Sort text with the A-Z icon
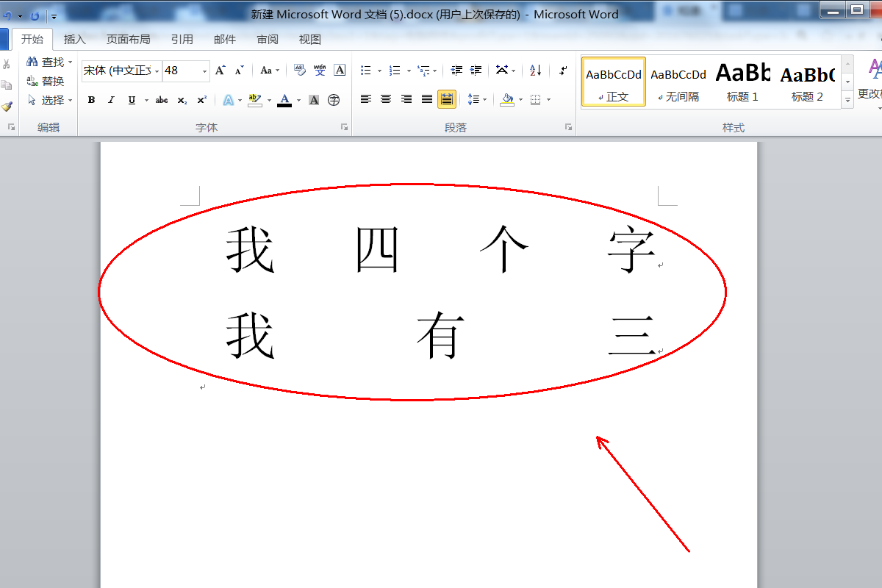 [x=535, y=71]
